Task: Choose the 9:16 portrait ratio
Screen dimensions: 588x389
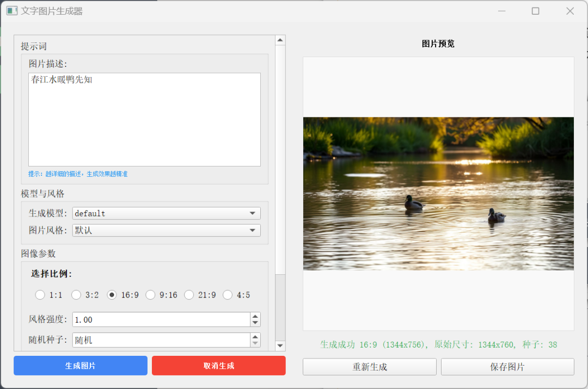Action: pos(151,295)
